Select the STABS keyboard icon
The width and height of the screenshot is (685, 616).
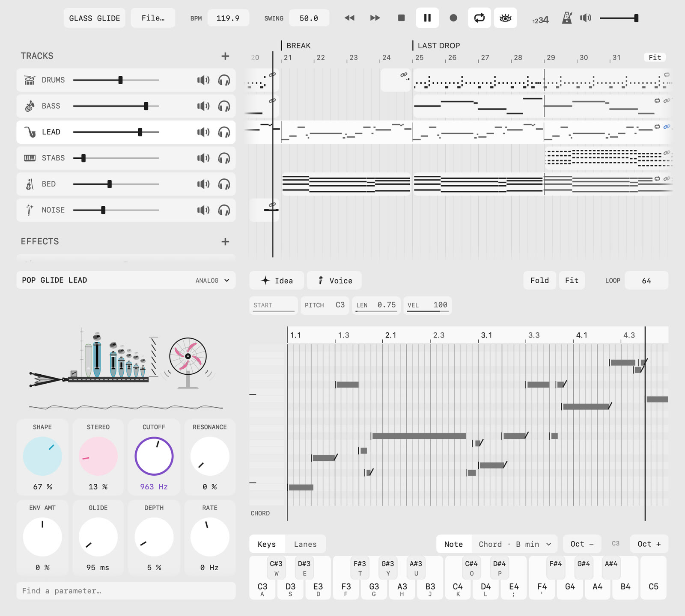coord(30,158)
